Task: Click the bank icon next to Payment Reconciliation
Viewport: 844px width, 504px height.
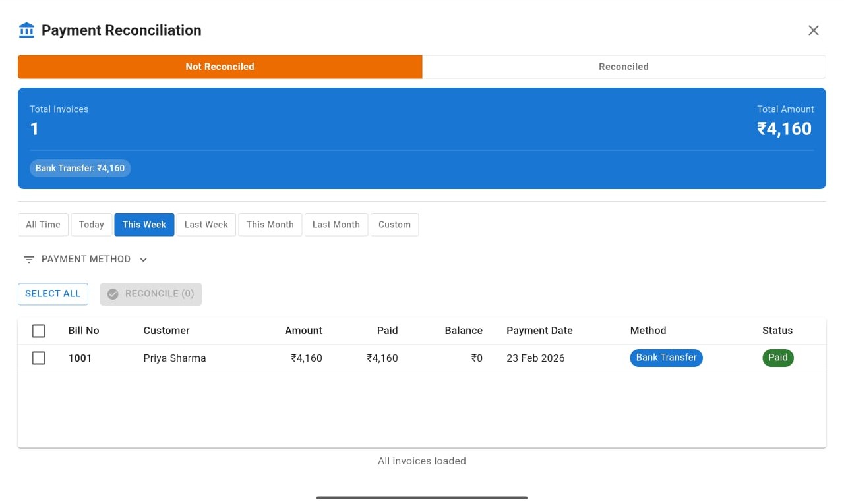Action: [x=26, y=30]
